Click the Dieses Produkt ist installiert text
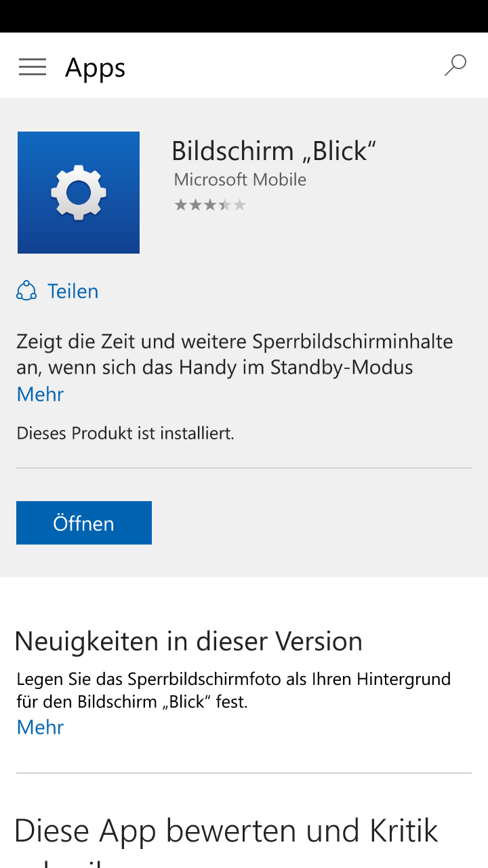 [125, 433]
